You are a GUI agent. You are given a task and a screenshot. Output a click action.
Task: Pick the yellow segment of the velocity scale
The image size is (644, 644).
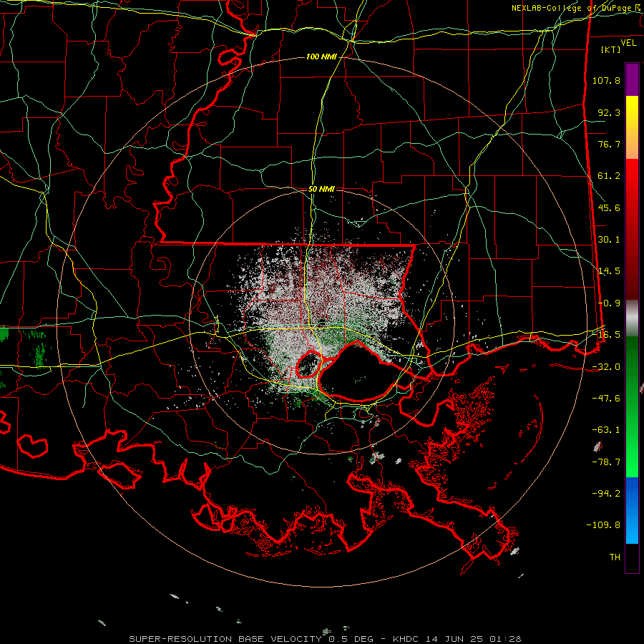click(632, 127)
